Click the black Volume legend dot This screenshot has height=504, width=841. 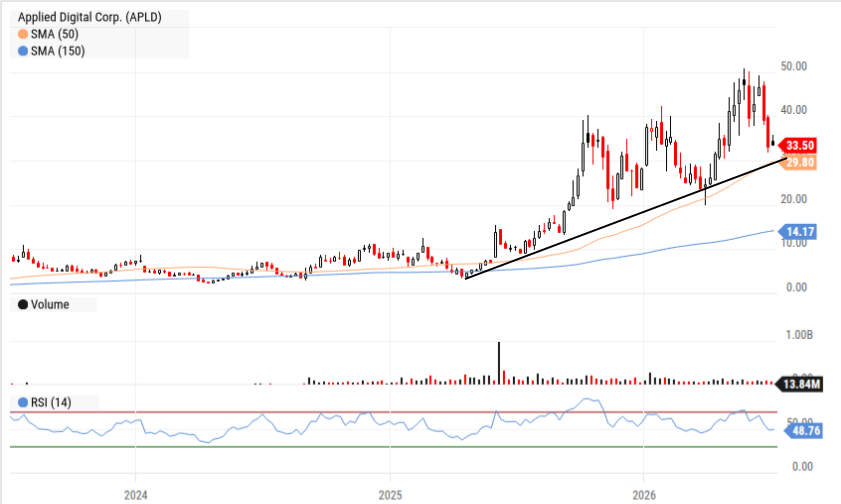pos(23,305)
